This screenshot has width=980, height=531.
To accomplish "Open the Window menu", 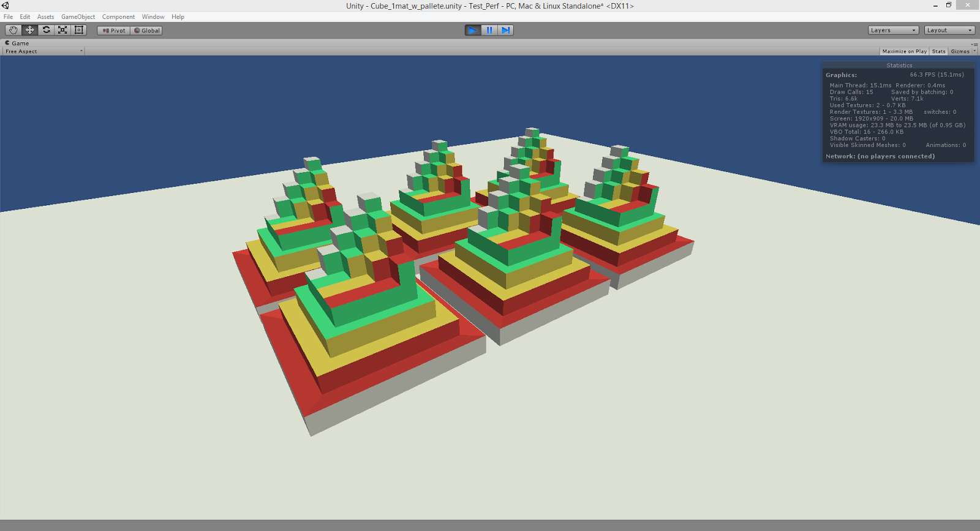I will [x=153, y=17].
